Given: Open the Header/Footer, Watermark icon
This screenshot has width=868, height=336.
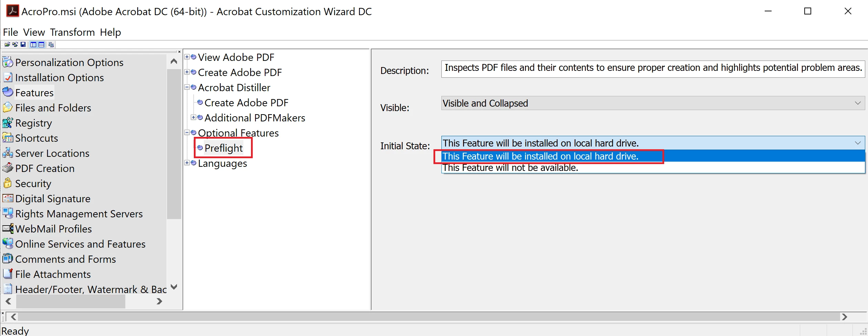Looking at the screenshot, I should [x=8, y=289].
